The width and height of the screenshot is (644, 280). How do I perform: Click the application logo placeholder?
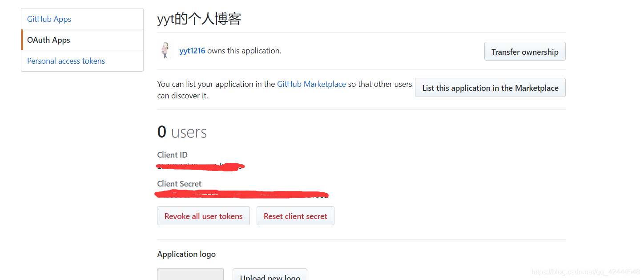click(x=190, y=275)
